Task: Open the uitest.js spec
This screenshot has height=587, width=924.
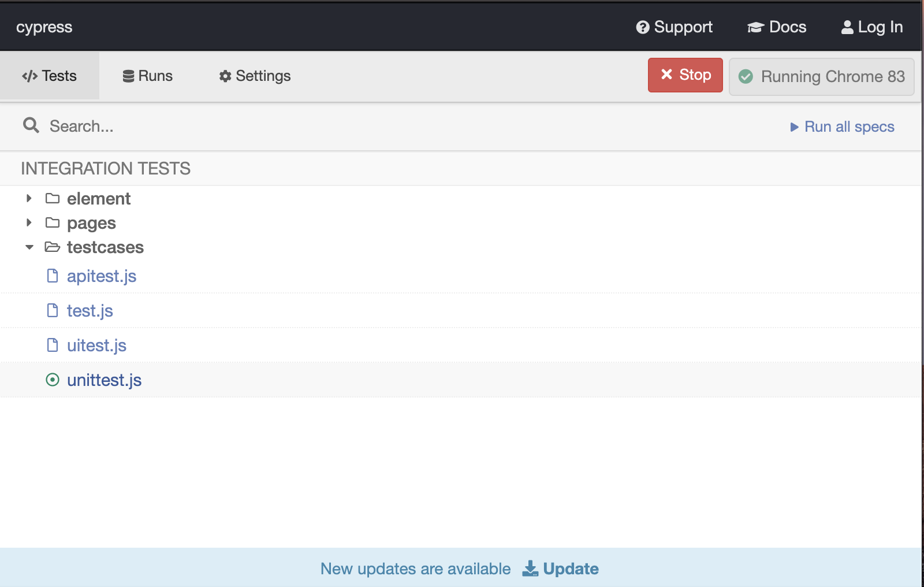Action: [x=96, y=345]
